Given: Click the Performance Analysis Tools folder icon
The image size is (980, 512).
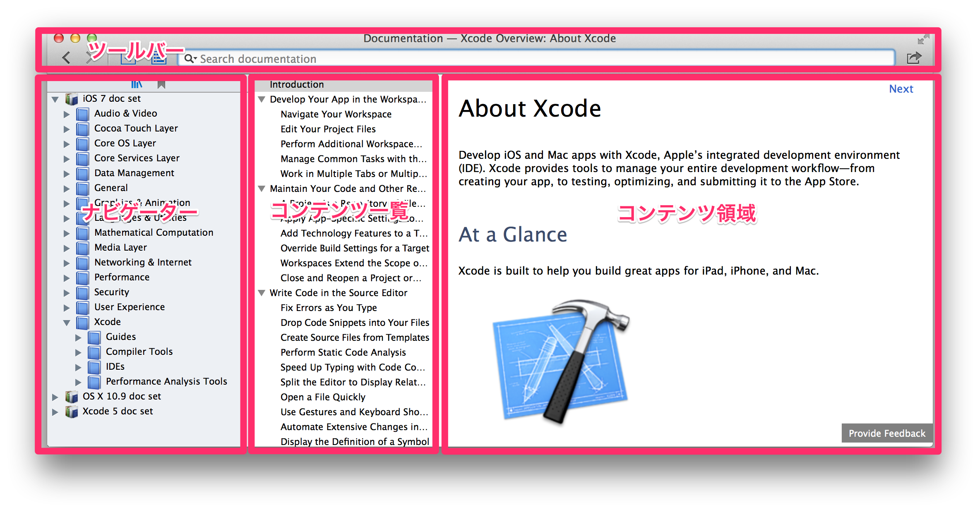Looking at the screenshot, I should (x=94, y=382).
